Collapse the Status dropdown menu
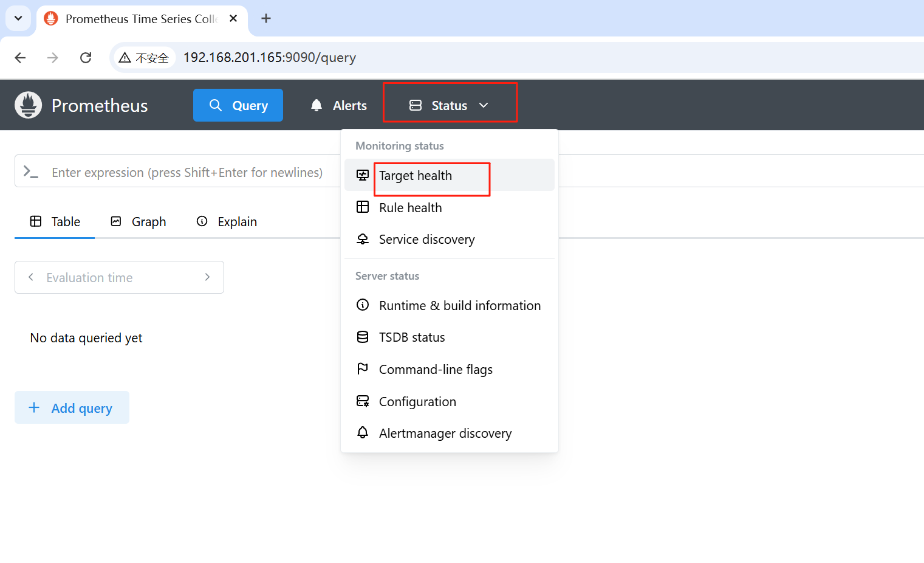The width and height of the screenshot is (924, 563). 450,105
